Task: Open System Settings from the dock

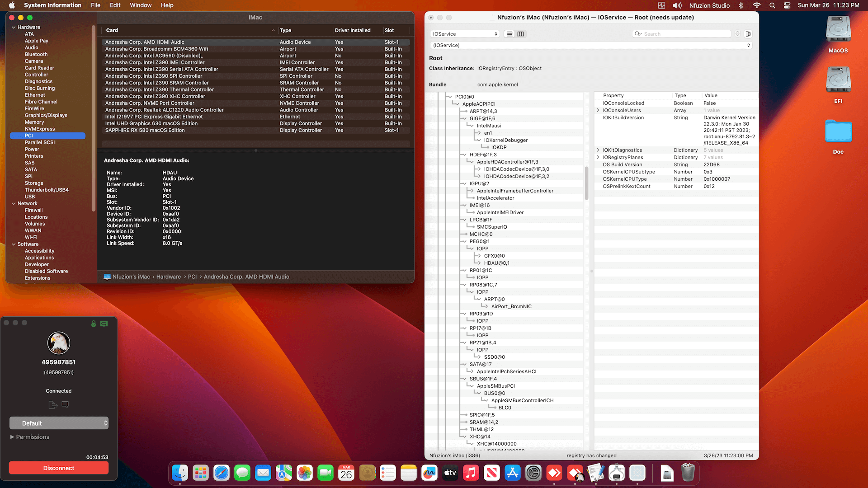Action: 533,473
